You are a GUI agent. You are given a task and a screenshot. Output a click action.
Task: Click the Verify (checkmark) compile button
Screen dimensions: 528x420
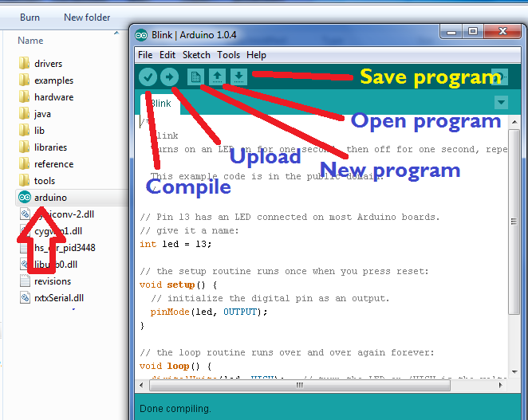148,77
